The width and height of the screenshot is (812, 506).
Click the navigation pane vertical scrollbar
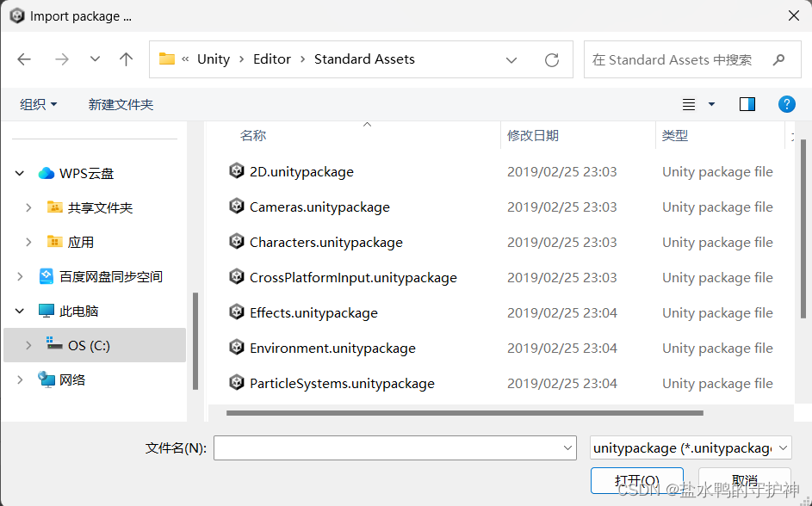point(195,341)
